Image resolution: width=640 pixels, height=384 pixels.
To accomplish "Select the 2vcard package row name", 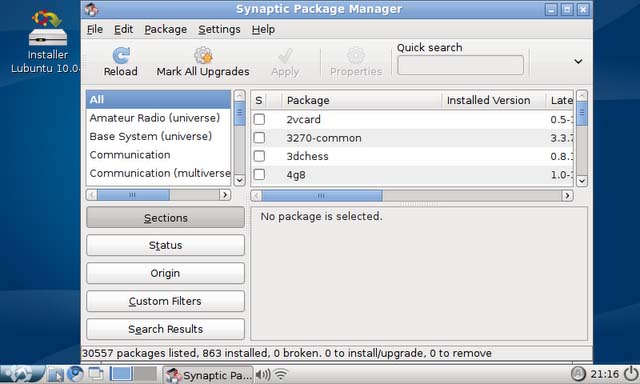I will 303,120.
